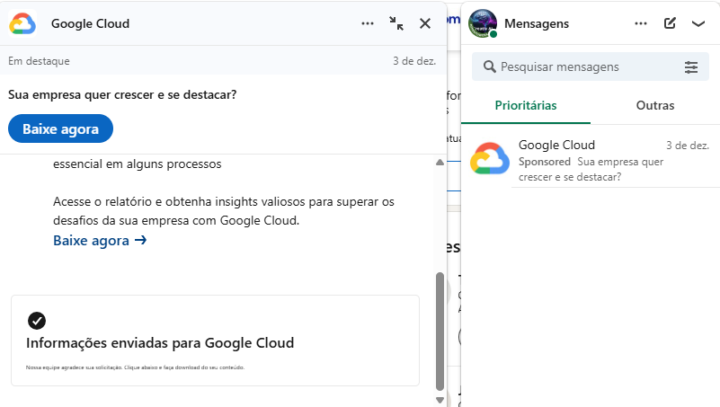The height and width of the screenshot is (407, 720).
Task: Click the 'Em destaque' label
Action: click(39, 61)
